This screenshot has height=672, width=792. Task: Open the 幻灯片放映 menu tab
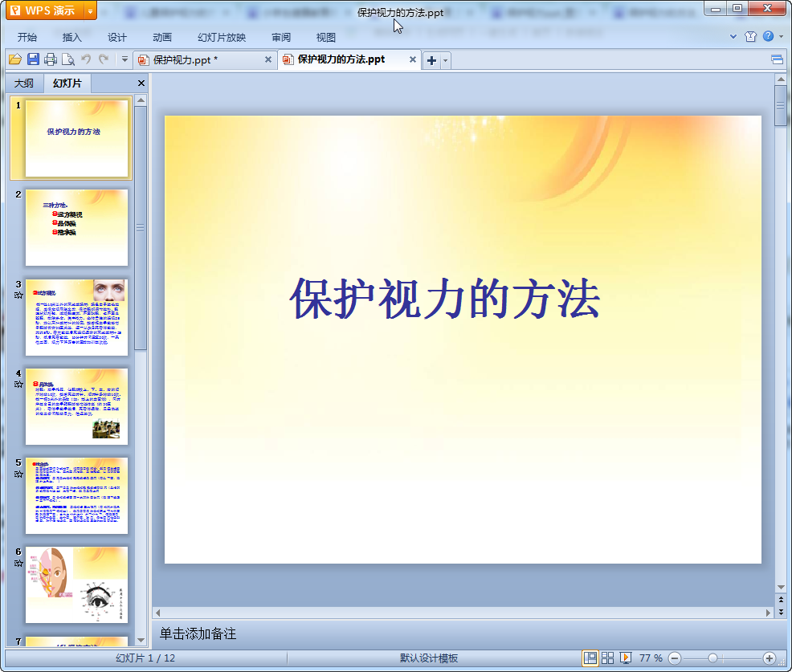(x=222, y=37)
